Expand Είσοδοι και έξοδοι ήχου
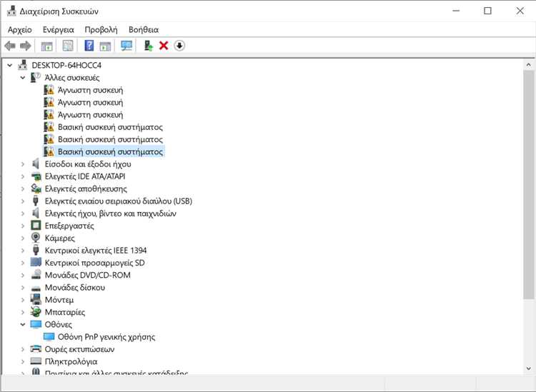 (23, 164)
